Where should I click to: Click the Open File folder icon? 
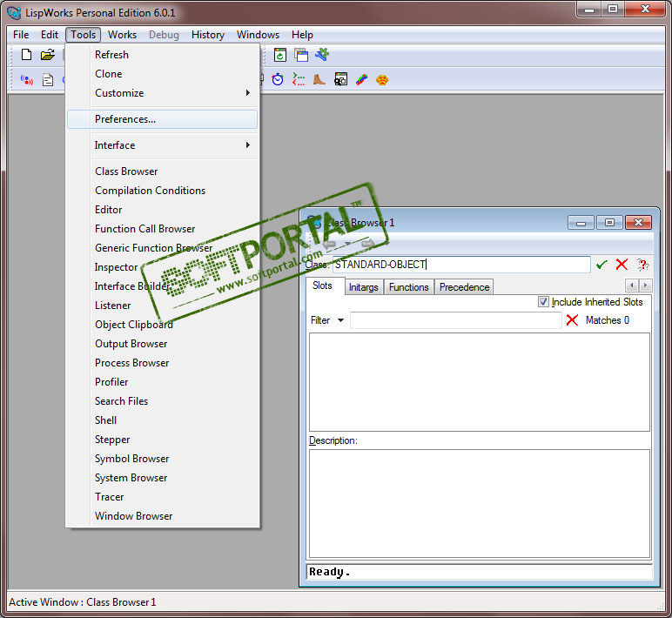point(48,55)
